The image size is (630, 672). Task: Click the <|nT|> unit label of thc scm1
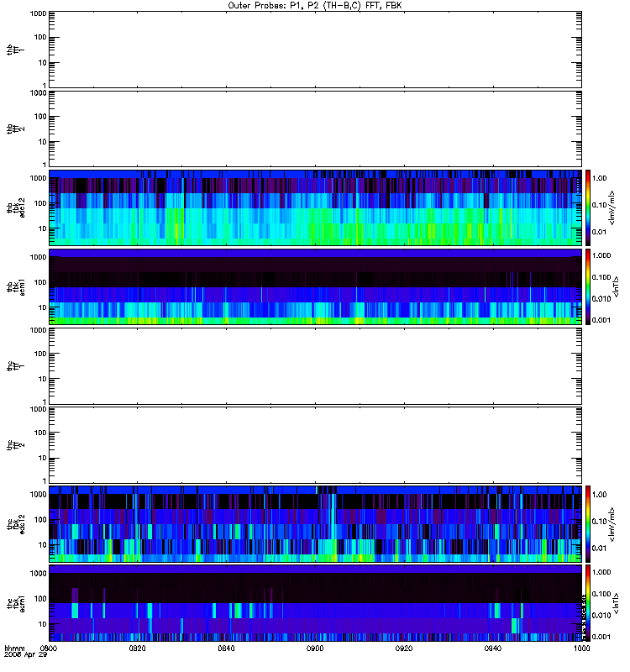617,603
